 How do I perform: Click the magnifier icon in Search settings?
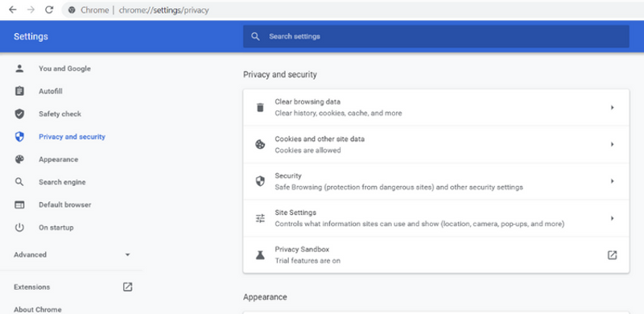coord(255,36)
